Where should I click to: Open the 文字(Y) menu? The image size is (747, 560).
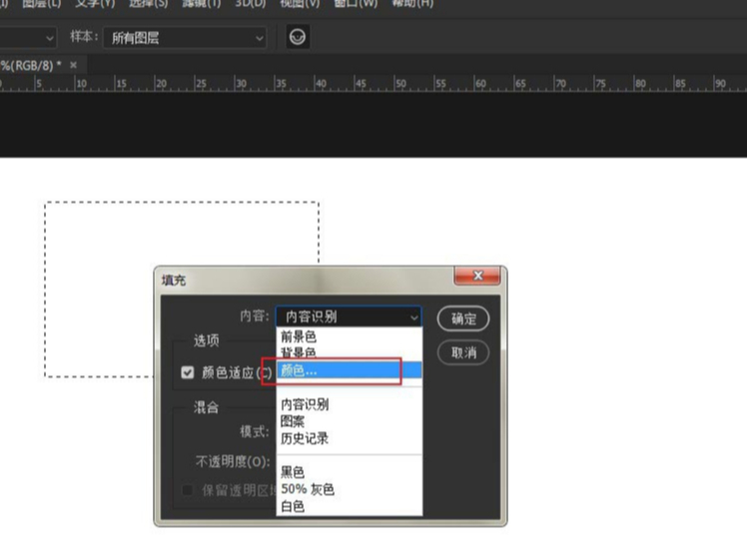(x=95, y=4)
